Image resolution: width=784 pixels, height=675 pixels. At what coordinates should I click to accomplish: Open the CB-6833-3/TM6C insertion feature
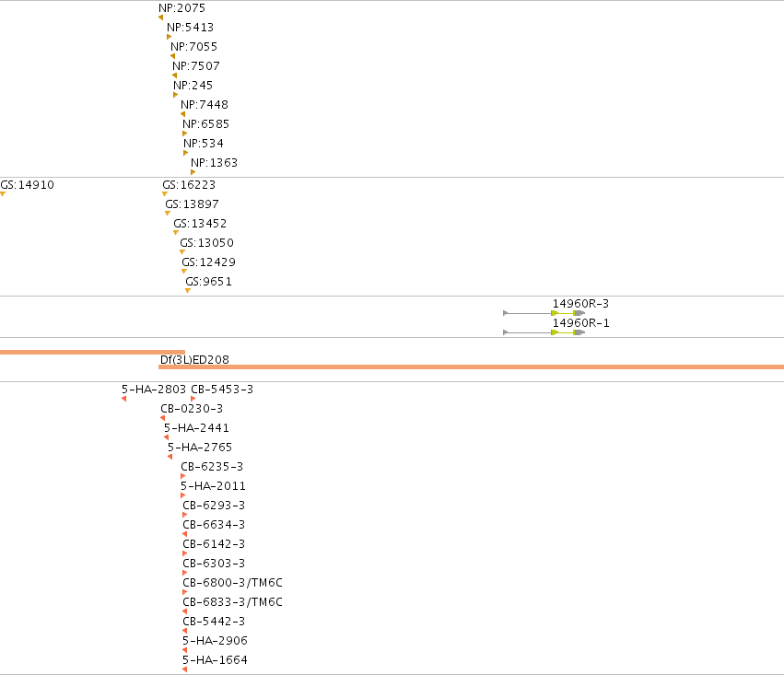pos(232,602)
